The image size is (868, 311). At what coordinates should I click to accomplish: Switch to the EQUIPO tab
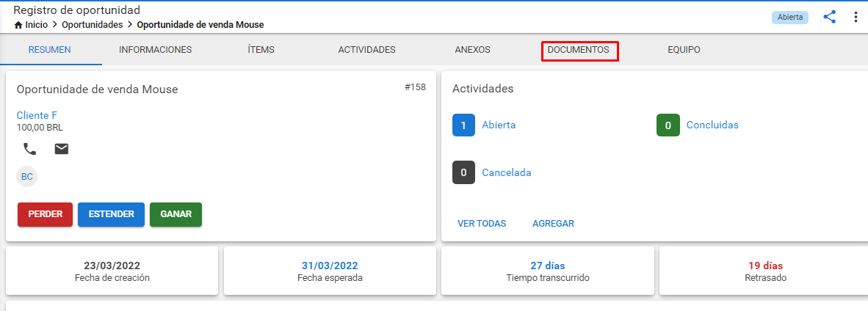(684, 50)
